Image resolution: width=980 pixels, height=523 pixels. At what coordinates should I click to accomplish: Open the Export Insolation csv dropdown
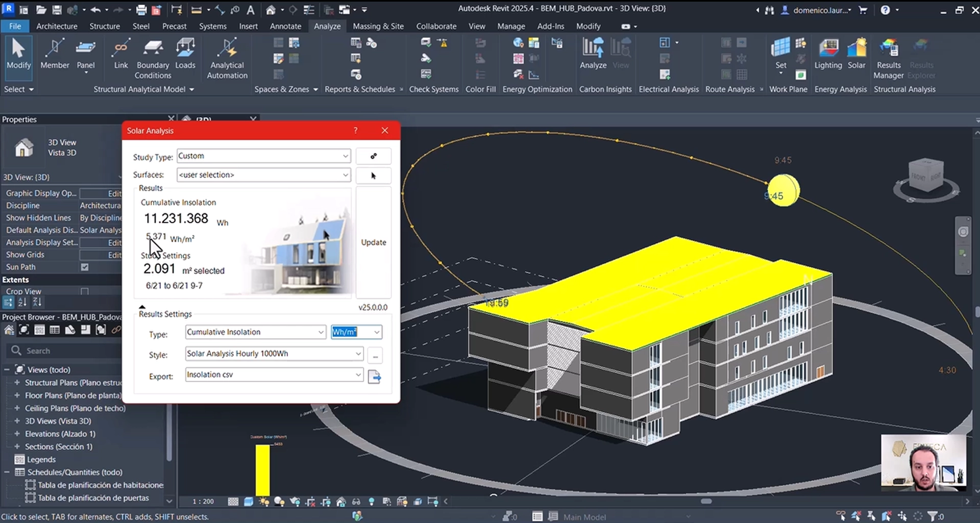click(x=274, y=375)
